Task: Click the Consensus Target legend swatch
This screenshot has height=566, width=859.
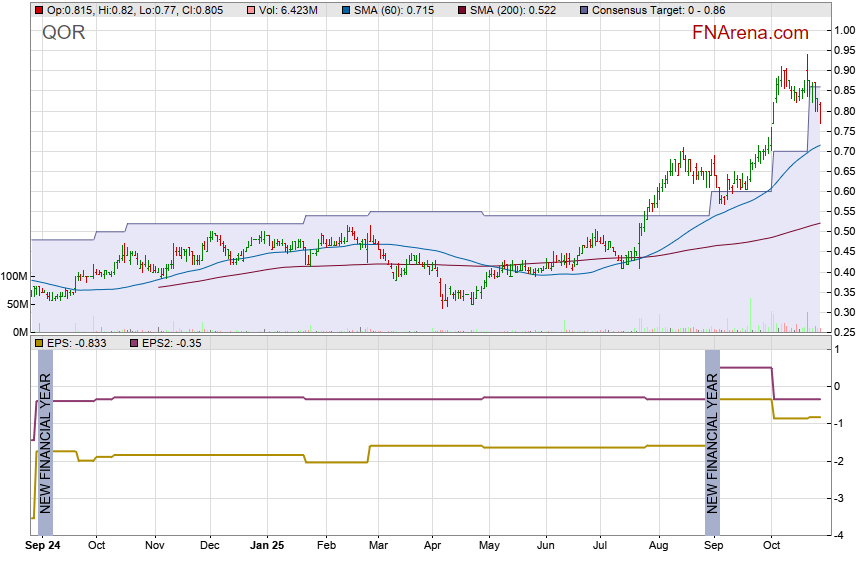Action: coord(583,10)
